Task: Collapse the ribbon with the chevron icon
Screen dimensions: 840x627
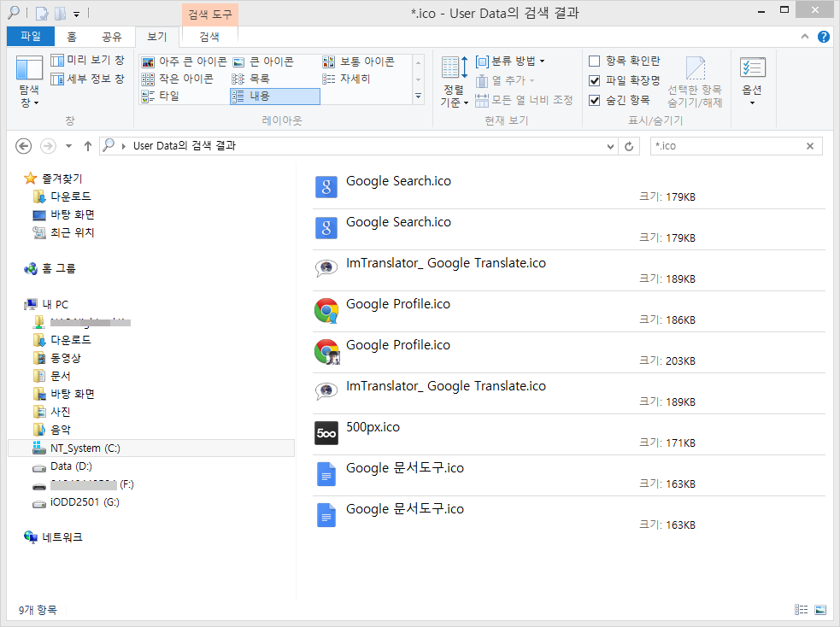Action: [805, 37]
